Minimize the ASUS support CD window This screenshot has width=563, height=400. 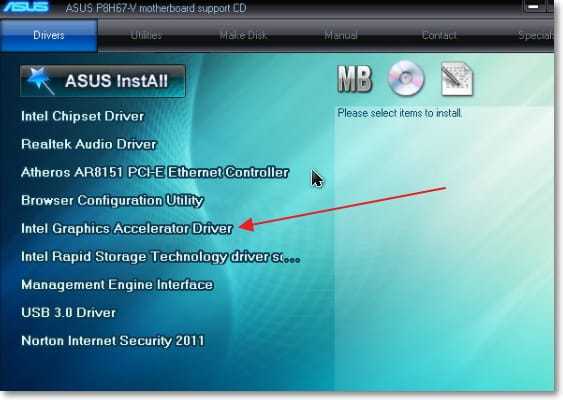coord(533,7)
